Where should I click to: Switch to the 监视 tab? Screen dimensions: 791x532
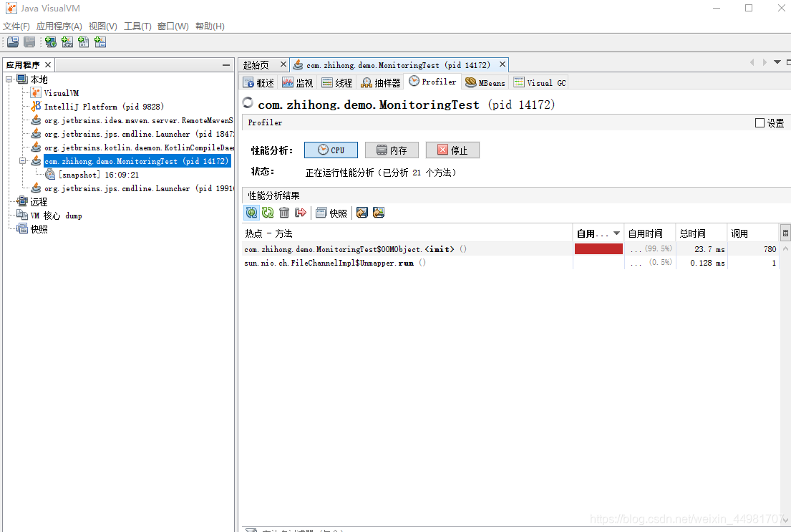tap(298, 83)
